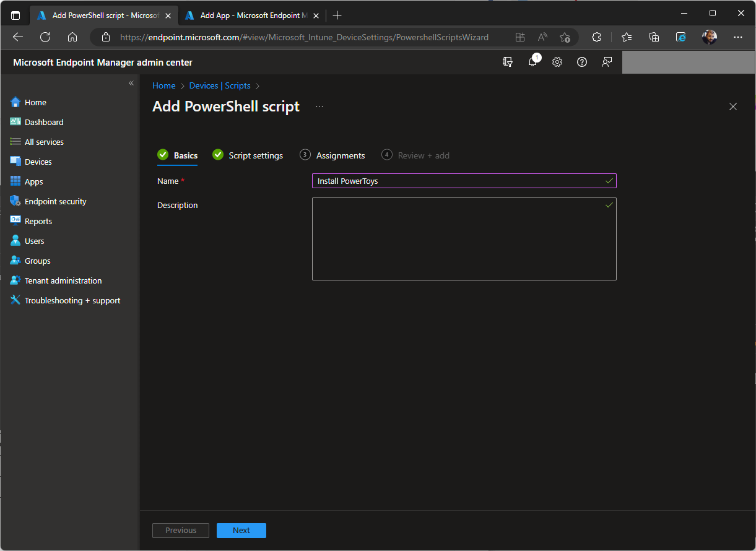The image size is (756, 551).
Task: Open browser Settings and more menu
Action: tap(737, 37)
